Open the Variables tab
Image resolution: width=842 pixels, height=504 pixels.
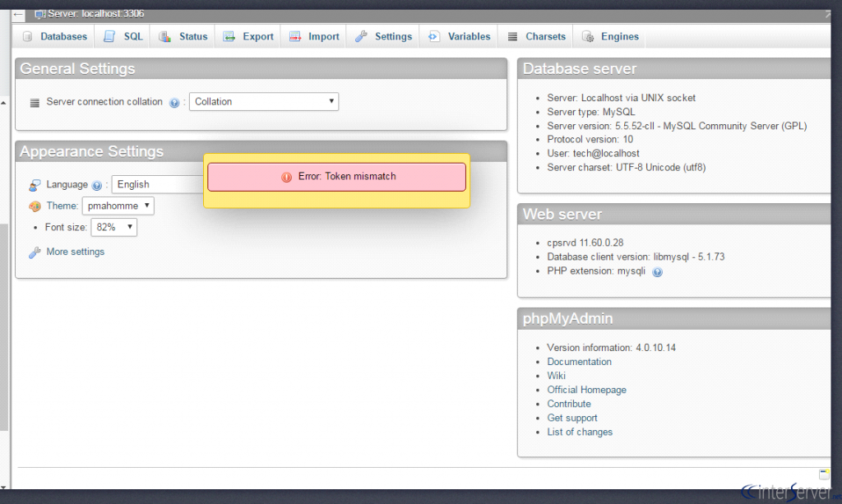tap(459, 36)
